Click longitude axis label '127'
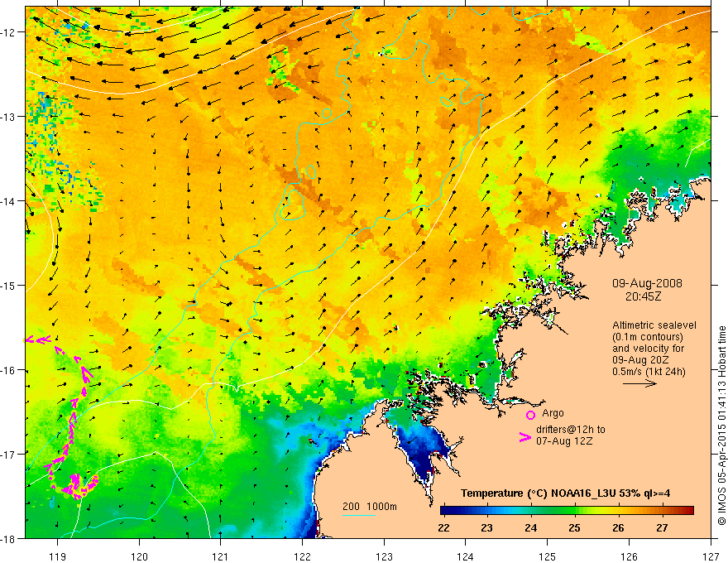Viewport: 728px width, 563px height. 711,556
